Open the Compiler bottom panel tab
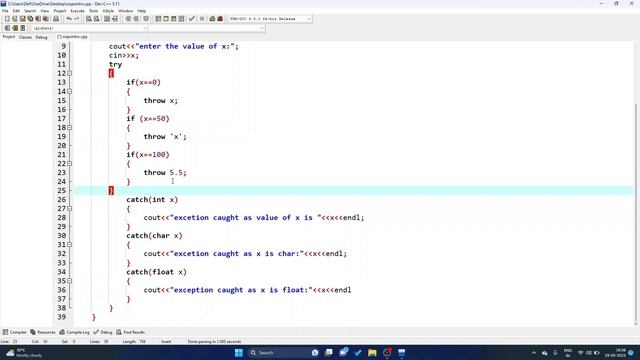 click(x=14, y=332)
